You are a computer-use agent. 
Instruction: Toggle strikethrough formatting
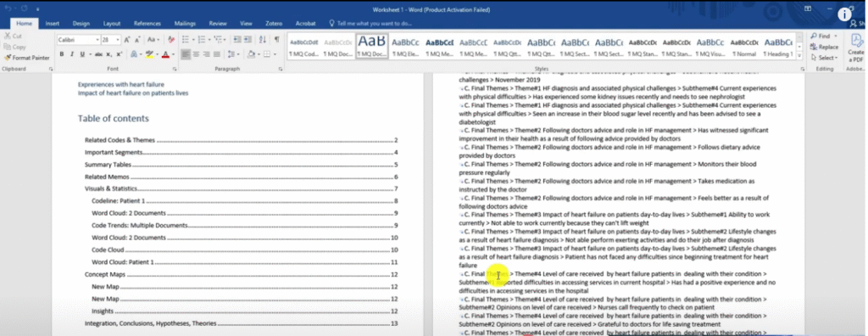pos(98,54)
